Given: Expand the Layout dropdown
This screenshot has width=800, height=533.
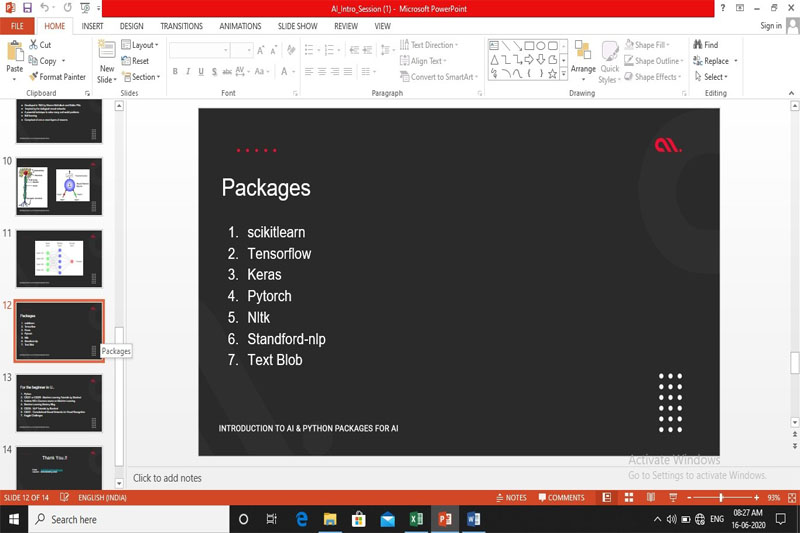Looking at the screenshot, I should coord(140,45).
